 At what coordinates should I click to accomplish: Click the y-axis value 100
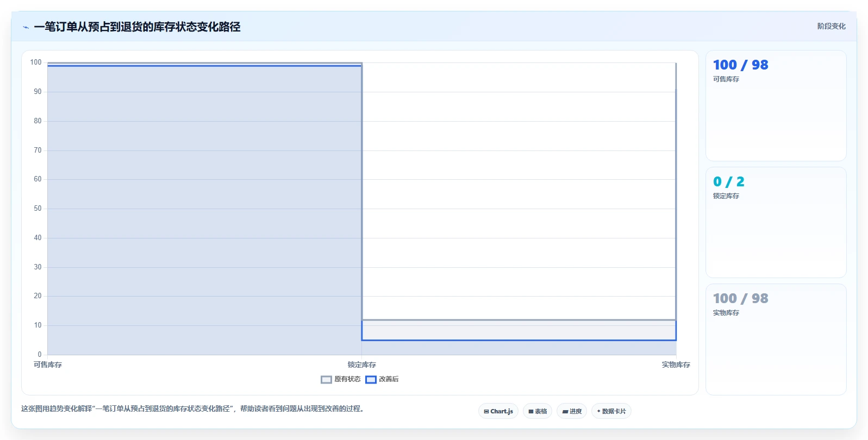(x=36, y=62)
